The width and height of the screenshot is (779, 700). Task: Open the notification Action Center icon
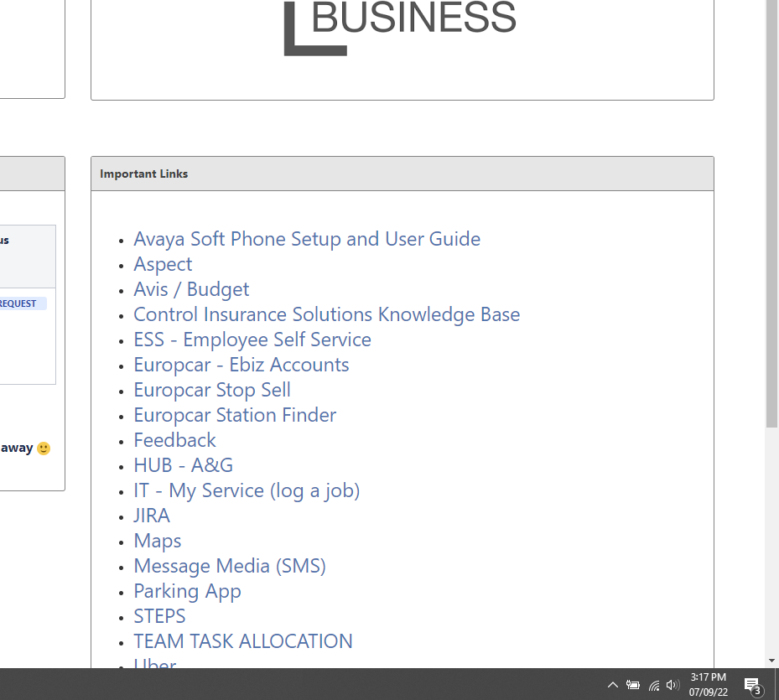click(753, 686)
